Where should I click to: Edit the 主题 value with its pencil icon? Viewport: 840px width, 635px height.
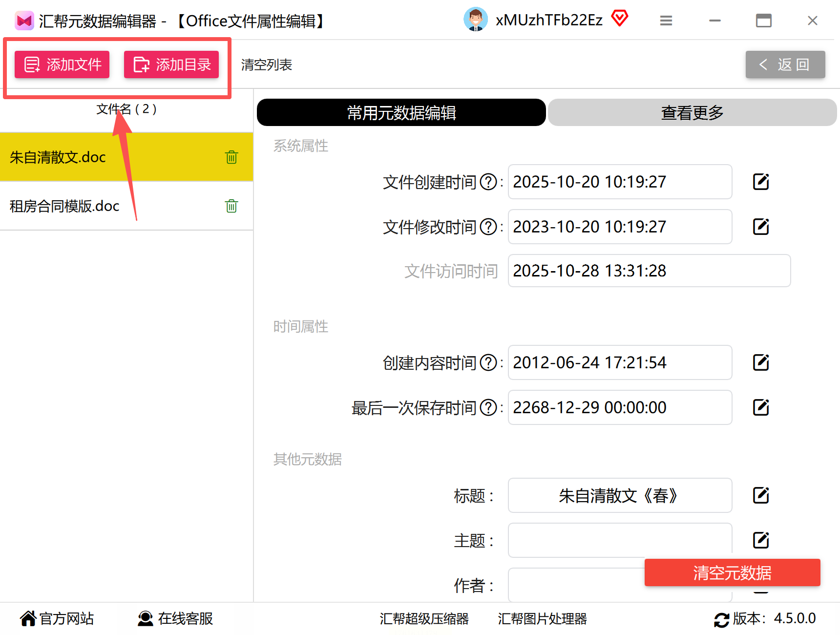[x=761, y=540]
